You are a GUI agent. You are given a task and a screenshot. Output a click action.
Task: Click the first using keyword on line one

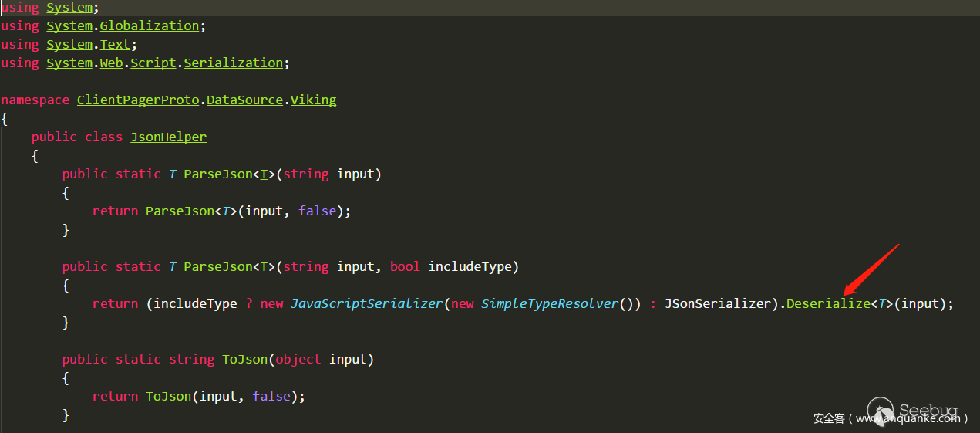20,8
